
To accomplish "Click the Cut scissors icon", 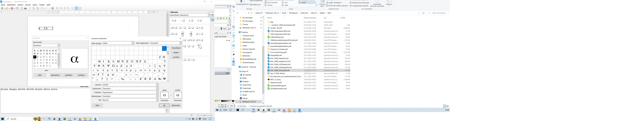I will click(30, 8).
